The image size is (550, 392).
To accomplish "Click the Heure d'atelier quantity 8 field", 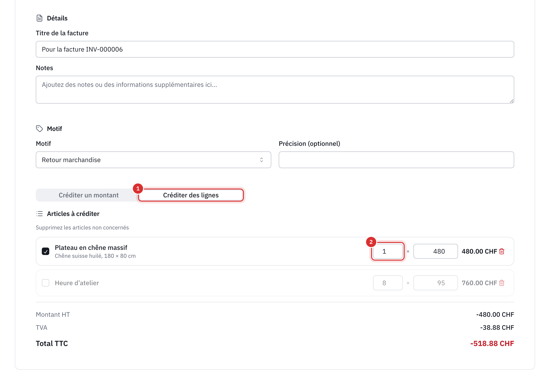I will pyautogui.click(x=388, y=283).
